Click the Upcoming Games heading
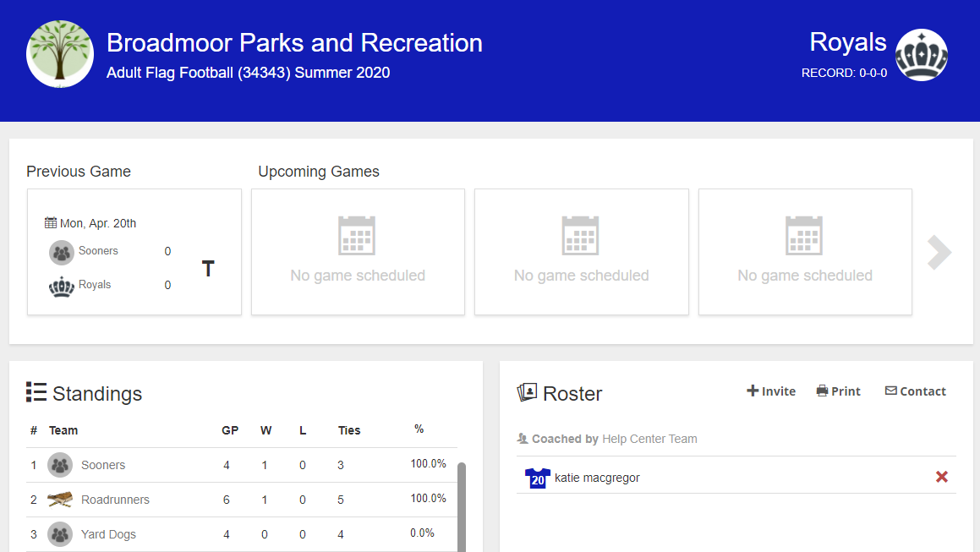The image size is (980, 552). coord(319,172)
